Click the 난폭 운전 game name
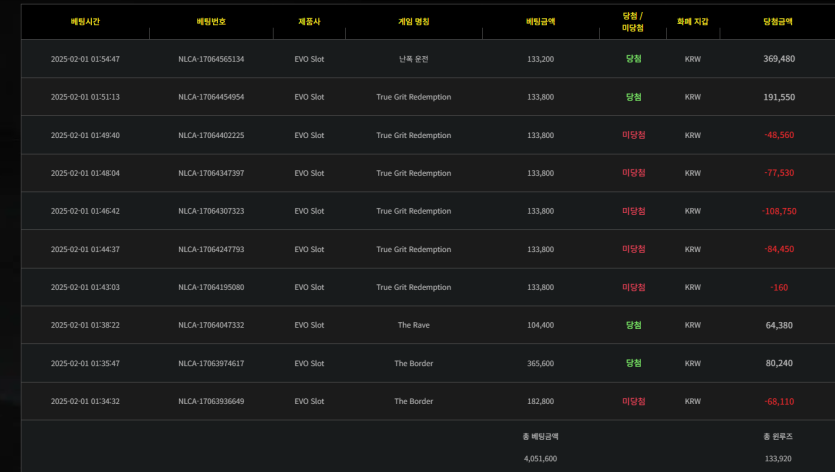 point(413,59)
